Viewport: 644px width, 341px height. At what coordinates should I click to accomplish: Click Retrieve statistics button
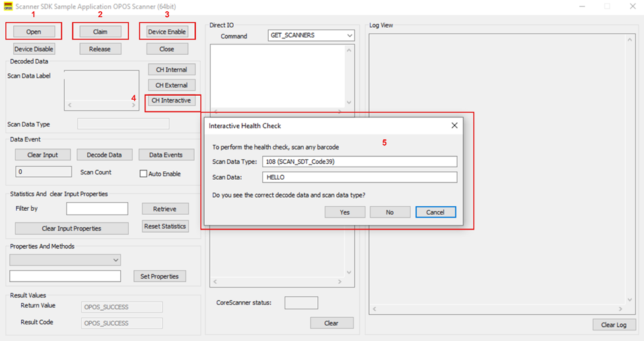coord(165,209)
